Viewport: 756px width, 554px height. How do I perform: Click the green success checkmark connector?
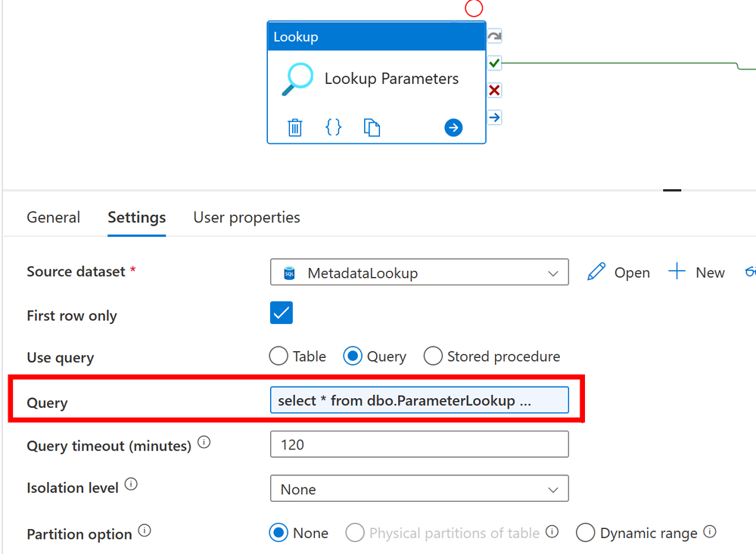(494, 63)
